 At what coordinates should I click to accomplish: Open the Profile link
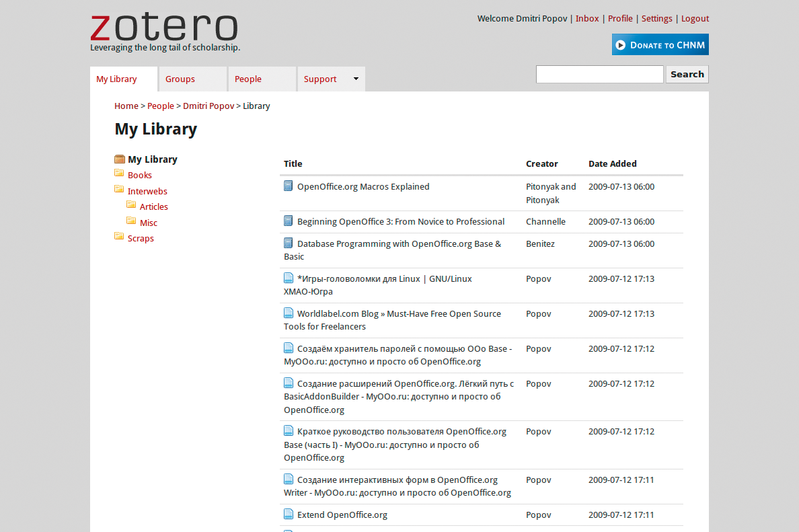620,18
